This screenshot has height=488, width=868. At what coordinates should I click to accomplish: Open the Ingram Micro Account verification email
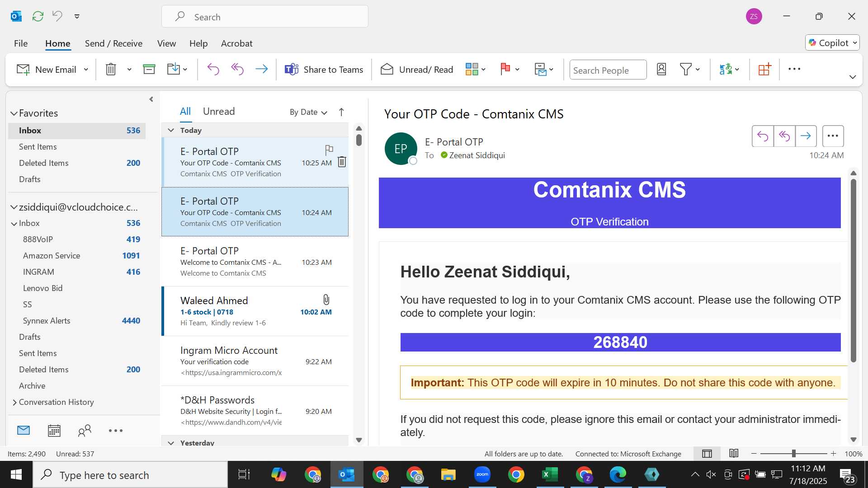[x=255, y=361]
